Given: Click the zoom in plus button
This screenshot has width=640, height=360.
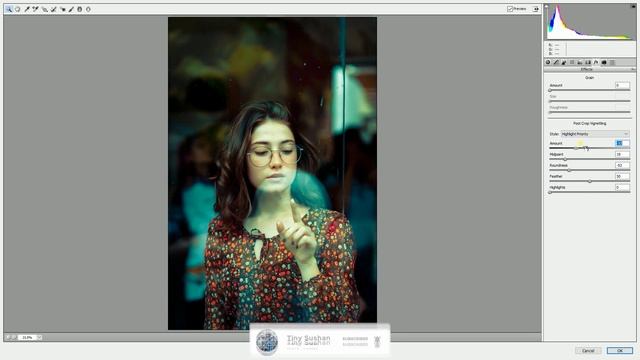Looking at the screenshot, I should 14,338.
